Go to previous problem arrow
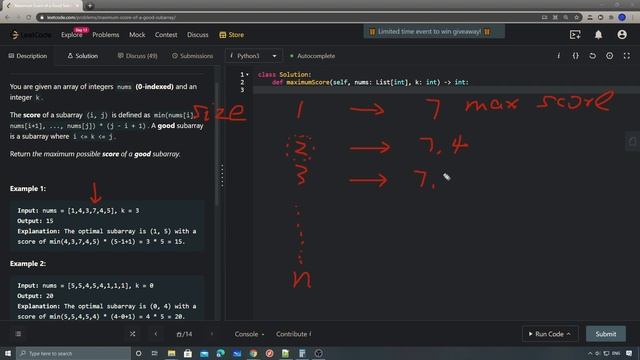Image resolution: width=640 pixels, height=360 pixels. [x=156, y=334]
